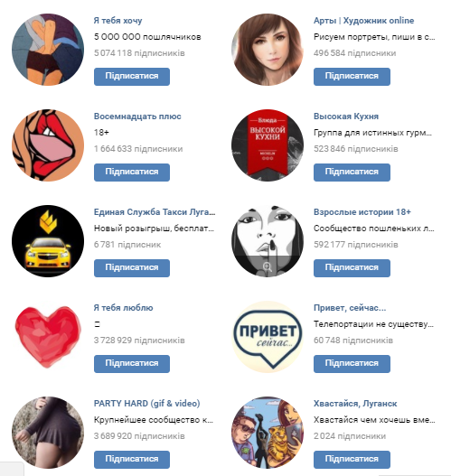Open Единая Служба Такси Луга link
The image size is (451, 476).
[x=155, y=212]
